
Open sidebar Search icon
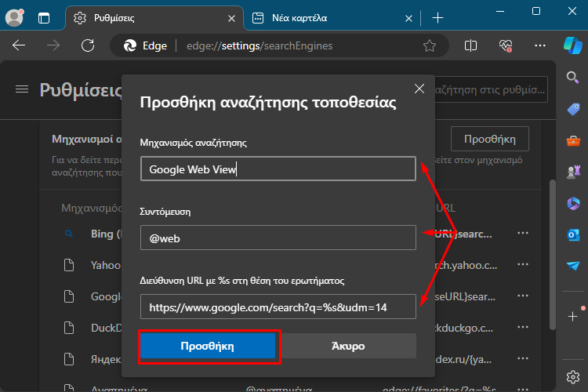[x=572, y=78]
